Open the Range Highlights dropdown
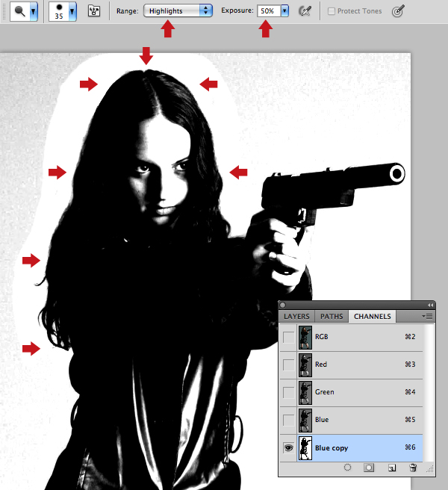The height and width of the screenshot is (490, 448). click(x=178, y=11)
